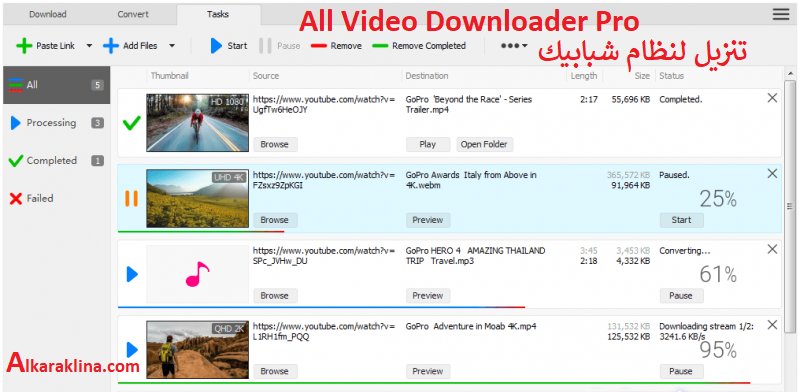Open the Paste Link dropdown arrow
Viewport: 800px width, 392px height.
89,46
